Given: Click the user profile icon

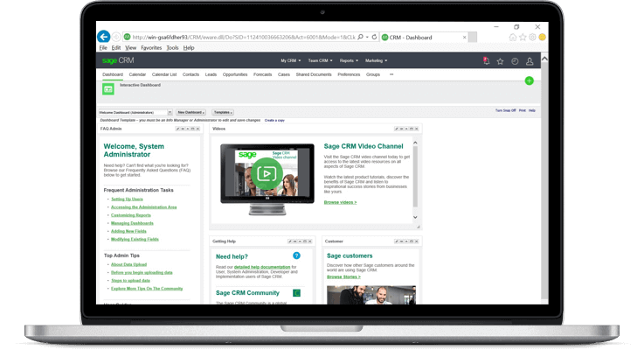Looking at the screenshot, I should (530, 61).
